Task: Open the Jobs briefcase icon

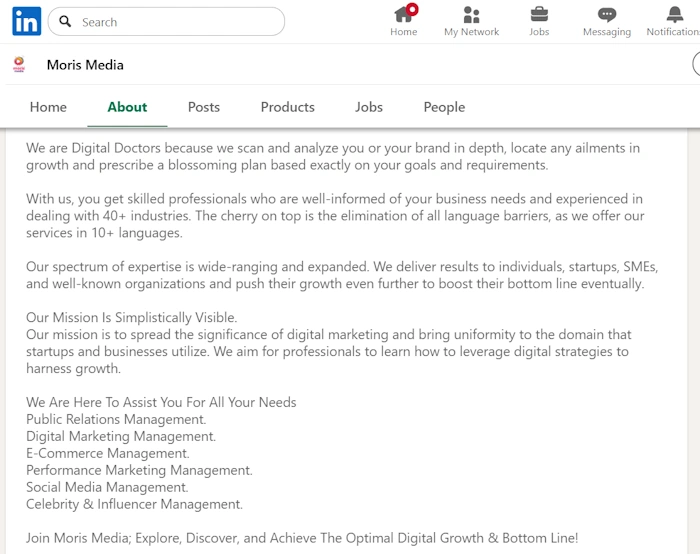Action: coord(539,14)
